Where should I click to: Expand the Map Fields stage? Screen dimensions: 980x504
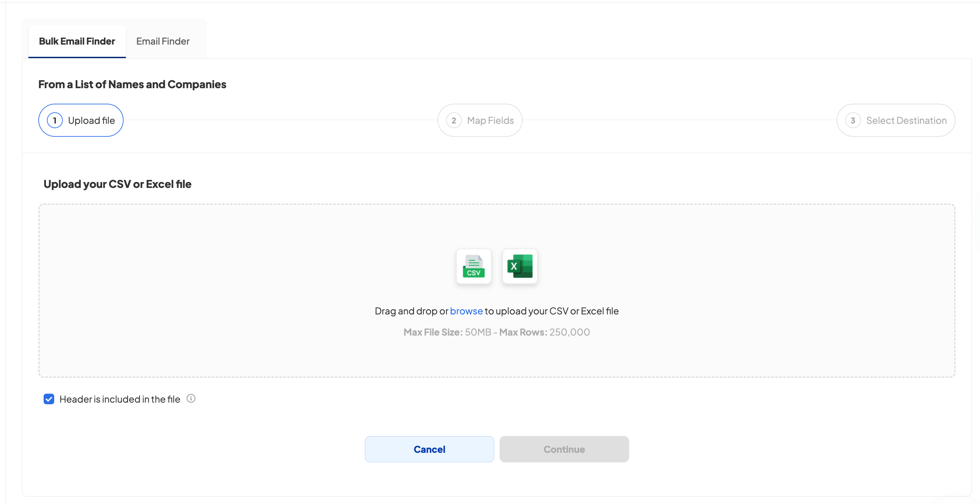click(480, 120)
